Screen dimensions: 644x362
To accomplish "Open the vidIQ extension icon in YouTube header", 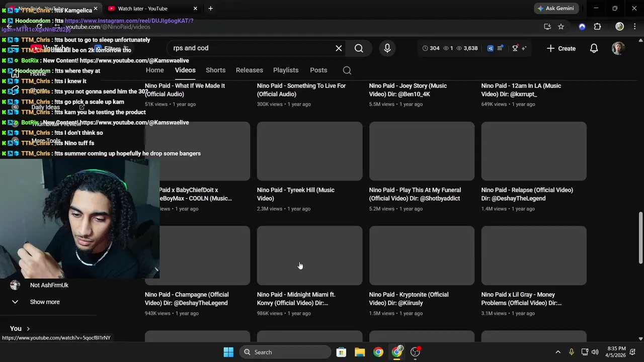I will [491, 48].
